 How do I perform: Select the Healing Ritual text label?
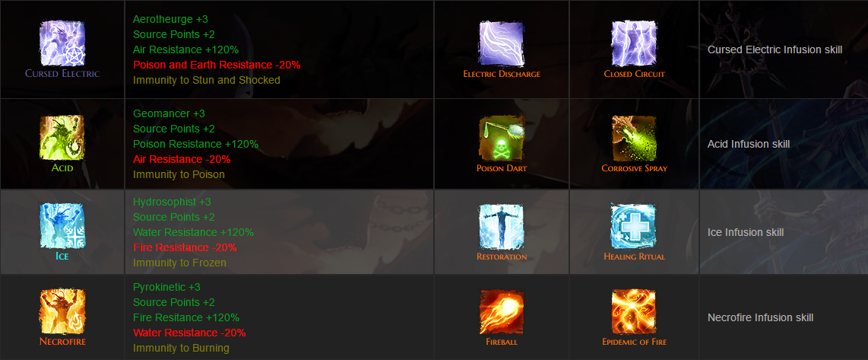(634, 256)
